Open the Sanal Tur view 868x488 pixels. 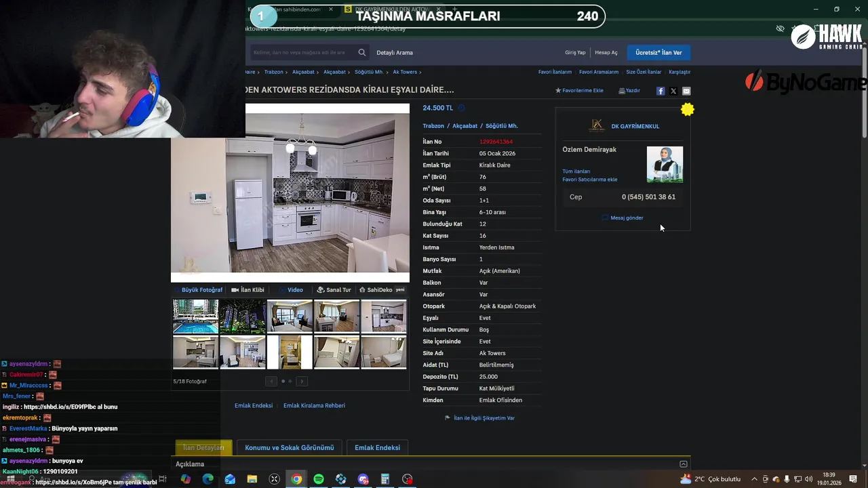tap(334, 289)
